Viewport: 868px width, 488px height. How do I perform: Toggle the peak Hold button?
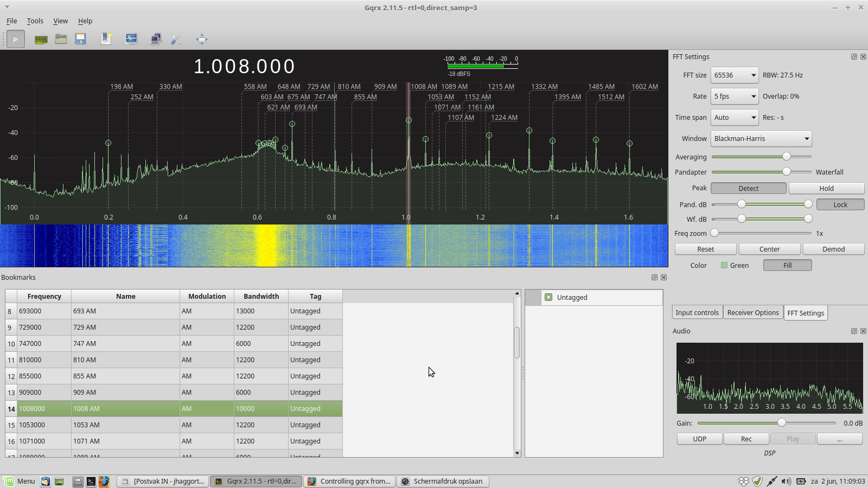tap(826, 188)
